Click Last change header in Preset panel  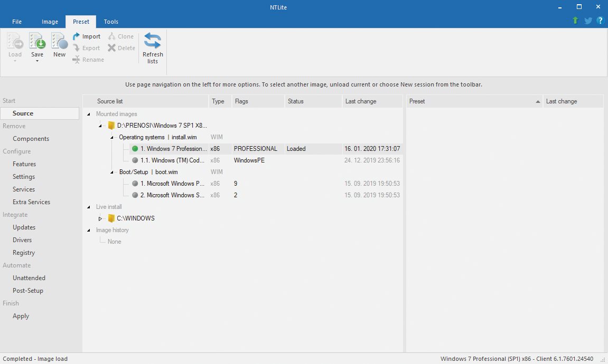(573, 101)
